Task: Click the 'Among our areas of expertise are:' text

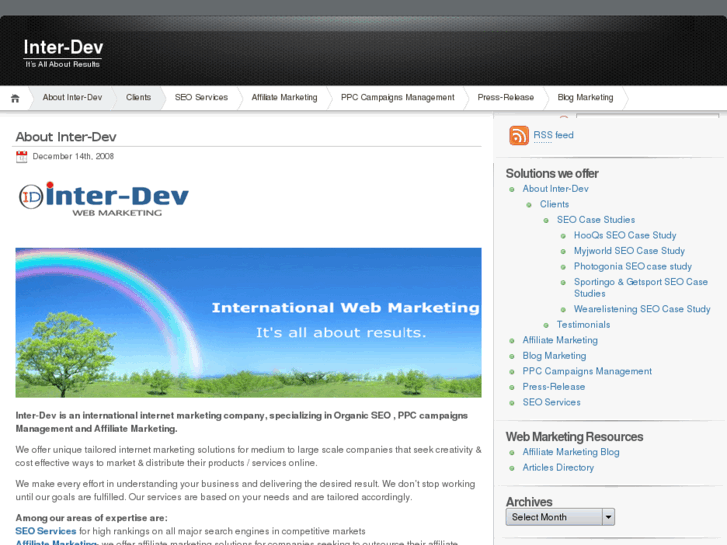Action: click(x=91, y=518)
